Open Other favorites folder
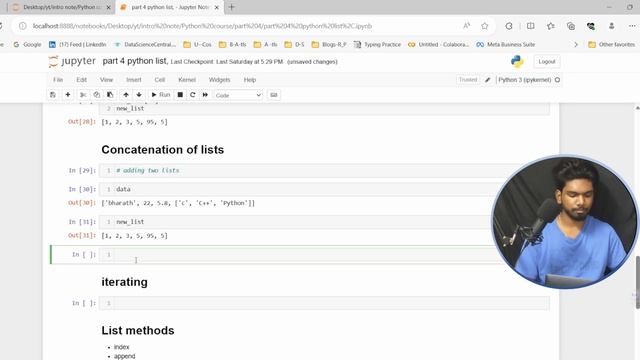Image resolution: width=640 pixels, height=360 pixels. tap(612, 44)
